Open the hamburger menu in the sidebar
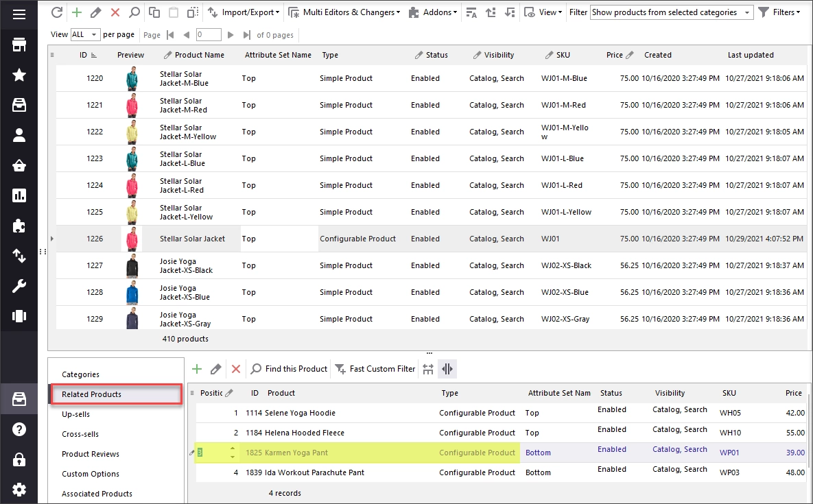The width and height of the screenshot is (813, 504). pos(19,14)
